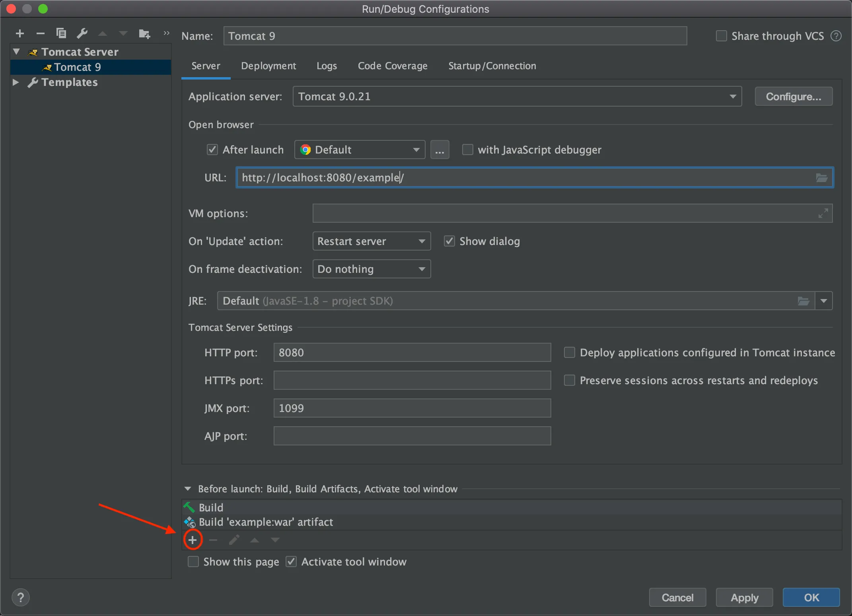Click JMX port field showing 1099
This screenshot has height=616, width=852.
click(412, 408)
